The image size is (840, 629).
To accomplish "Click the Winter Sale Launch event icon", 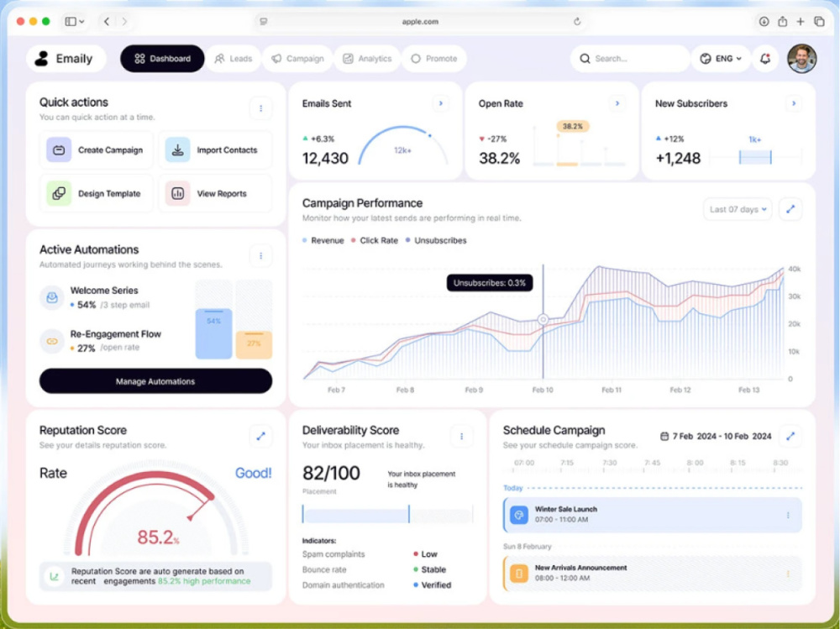I will coord(518,514).
